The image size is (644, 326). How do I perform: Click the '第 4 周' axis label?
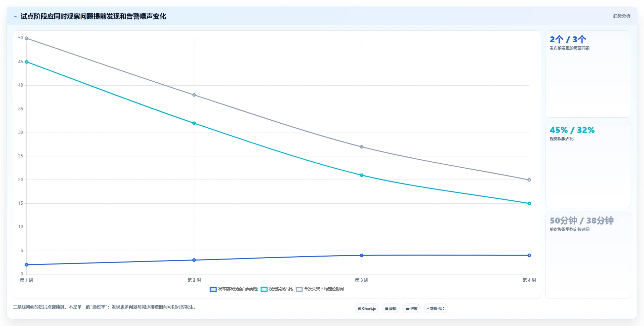click(529, 280)
